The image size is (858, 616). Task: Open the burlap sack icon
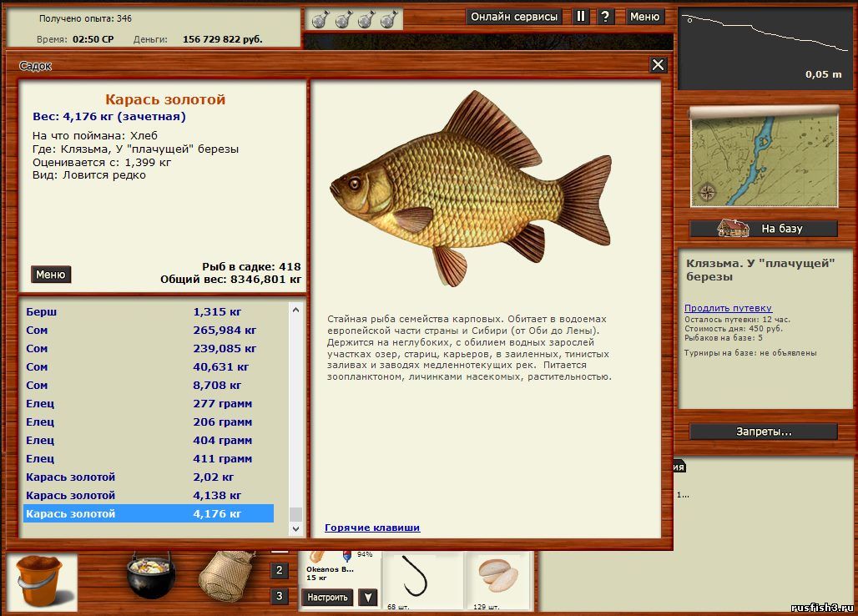pos(226,577)
